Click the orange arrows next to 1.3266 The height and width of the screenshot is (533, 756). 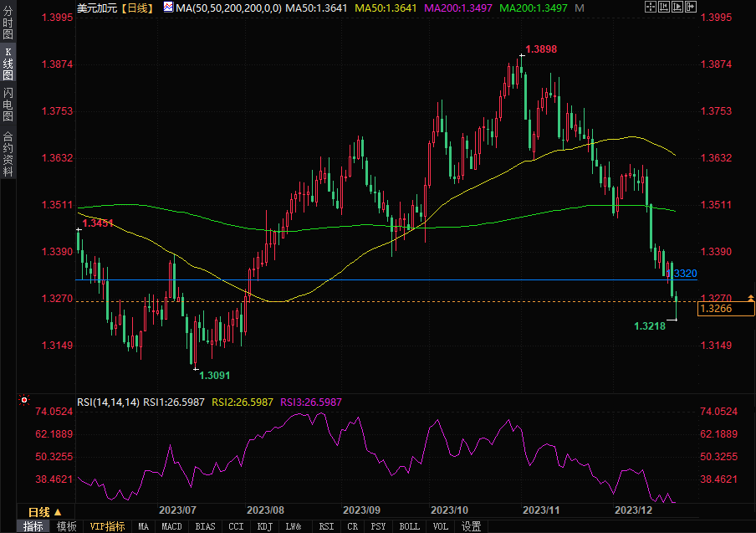click(750, 299)
